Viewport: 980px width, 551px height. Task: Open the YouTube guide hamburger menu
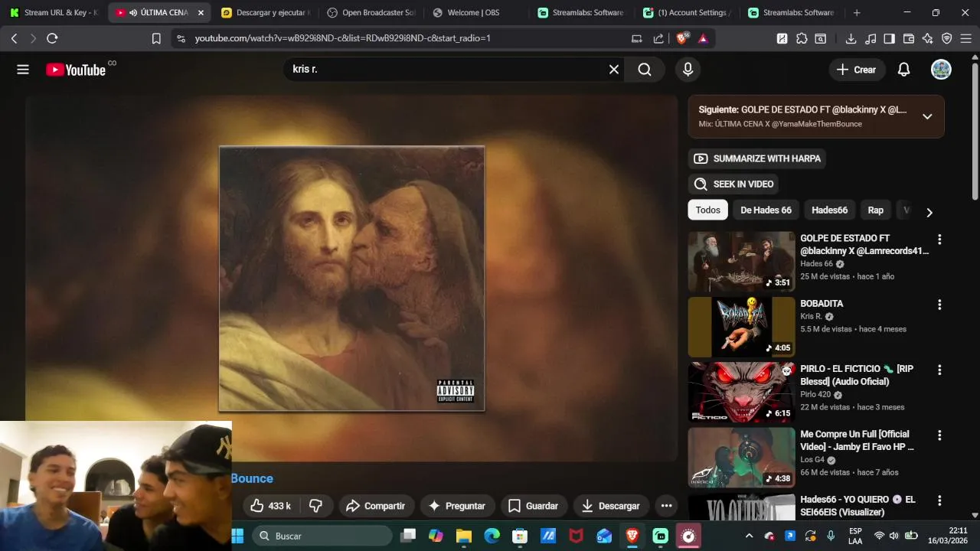(x=23, y=70)
